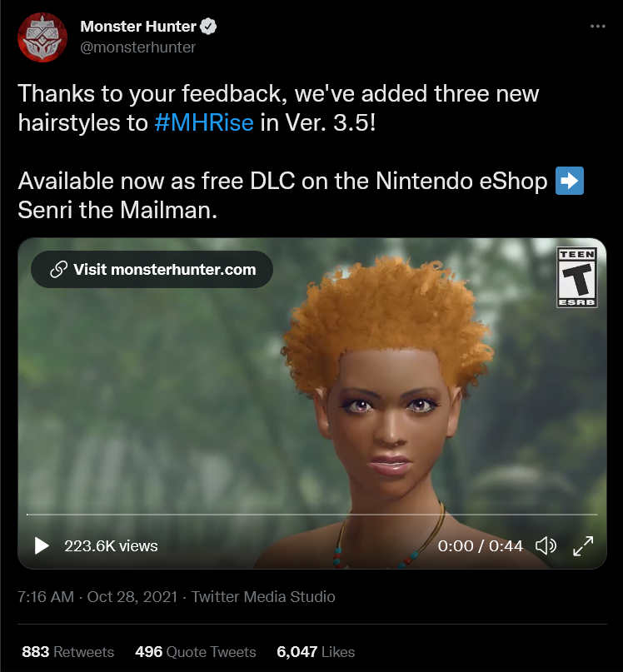
Task: Play the video
Action: (42, 545)
